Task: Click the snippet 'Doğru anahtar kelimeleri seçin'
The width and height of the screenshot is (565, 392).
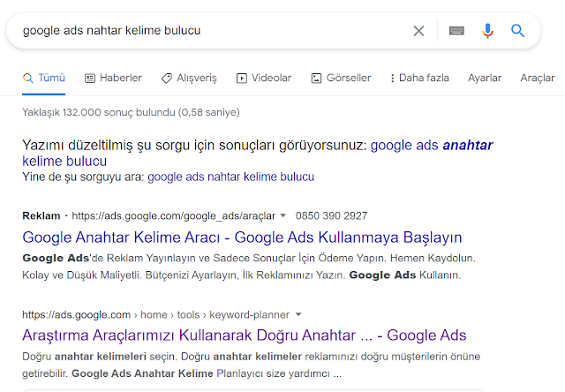Action: coord(251,365)
